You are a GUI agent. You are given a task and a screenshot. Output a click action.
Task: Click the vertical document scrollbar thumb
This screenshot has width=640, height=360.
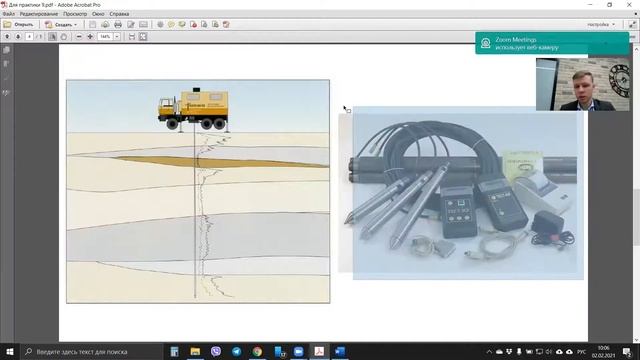pos(636,218)
